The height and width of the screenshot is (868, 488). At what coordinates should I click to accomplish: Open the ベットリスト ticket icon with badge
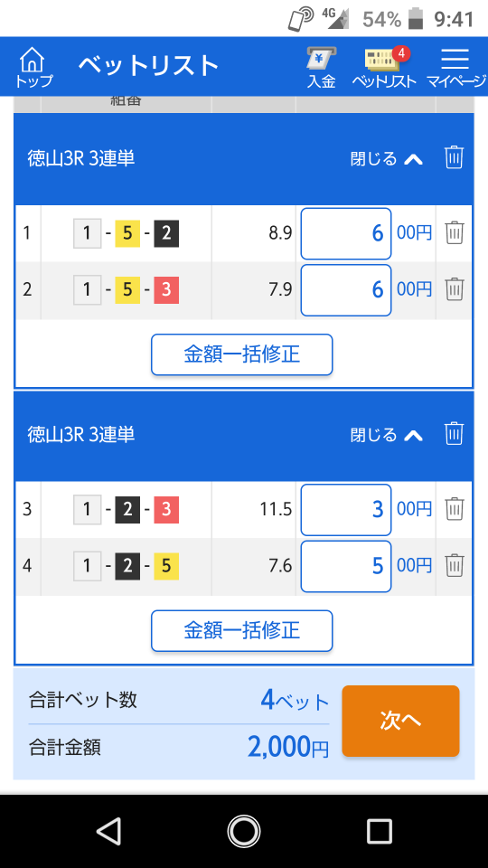[384, 67]
